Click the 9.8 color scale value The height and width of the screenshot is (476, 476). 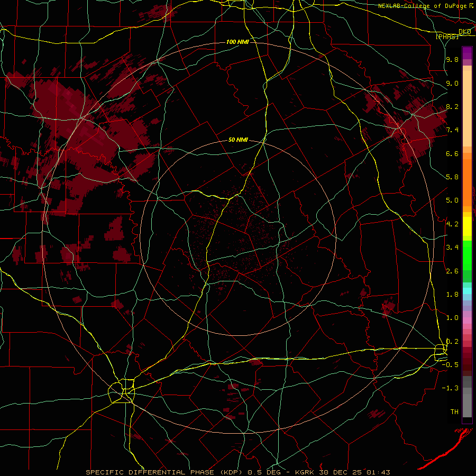[x=452, y=59]
